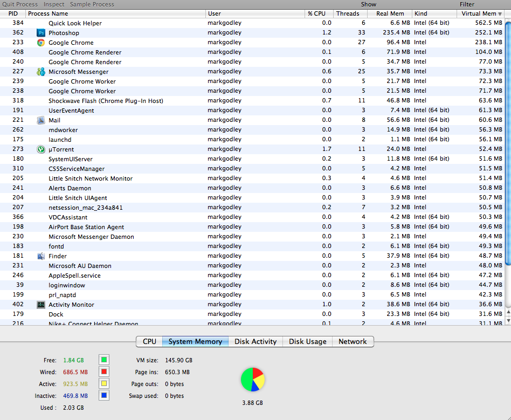Viewport: 511px width, 420px height.
Task: Sort by the PID column header
Action: coord(13,13)
